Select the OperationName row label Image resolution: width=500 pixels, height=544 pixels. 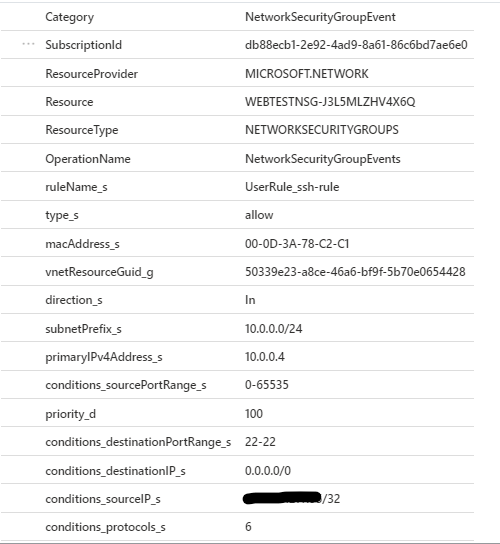pyautogui.click(x=88, y=159)
